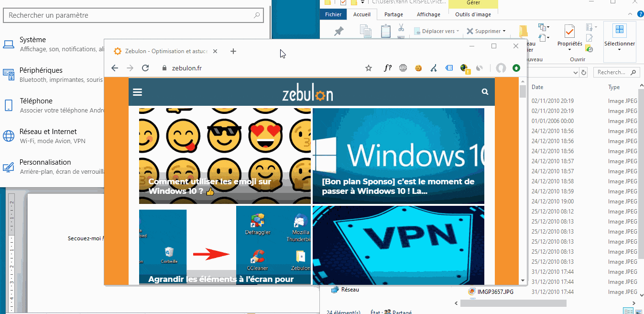The image size is (644, 314).
Task: Open the Personnalisation settings category
Action: (x=53, y=167)
